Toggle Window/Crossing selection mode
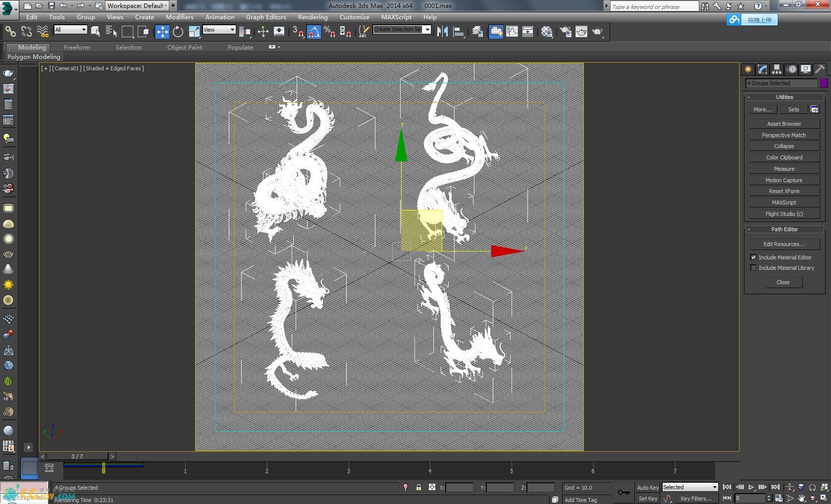This screenshot has height=504, width=831. point(144,32)
